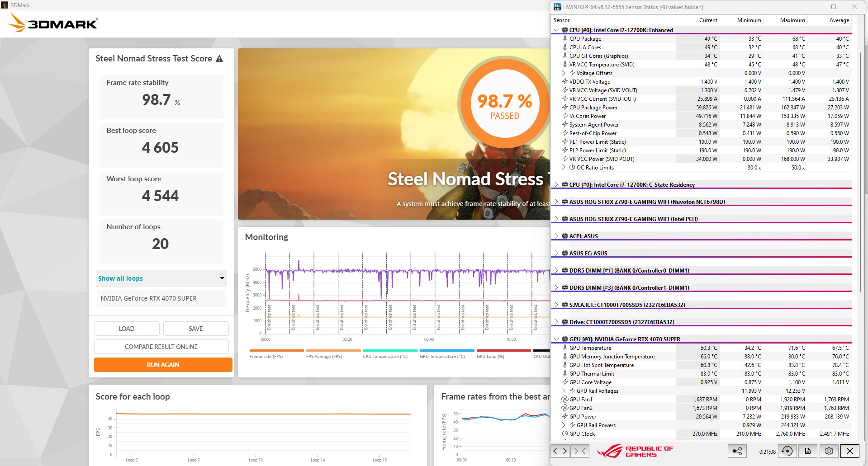This screenshot has width=868, height=466.
Task: Toggle the FPS Average (FPS) legend swatch
Action: [333, 350]
